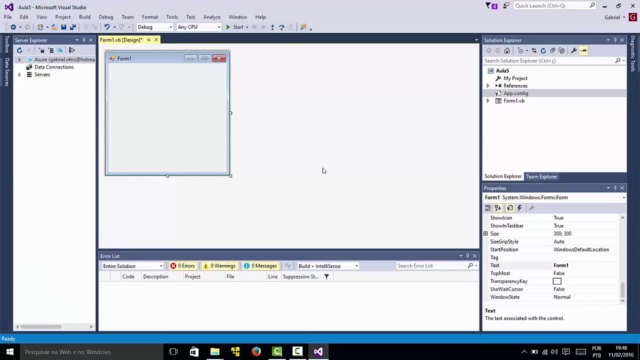Viewport: 640px width, 360px height.
Task: Open the Debug configuration dropdown
Action: (x=154, y=27)
